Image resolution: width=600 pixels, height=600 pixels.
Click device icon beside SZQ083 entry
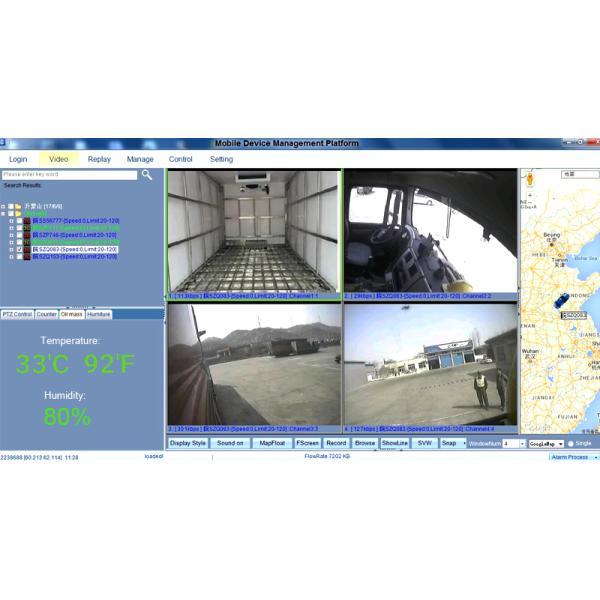click(27, 249)
